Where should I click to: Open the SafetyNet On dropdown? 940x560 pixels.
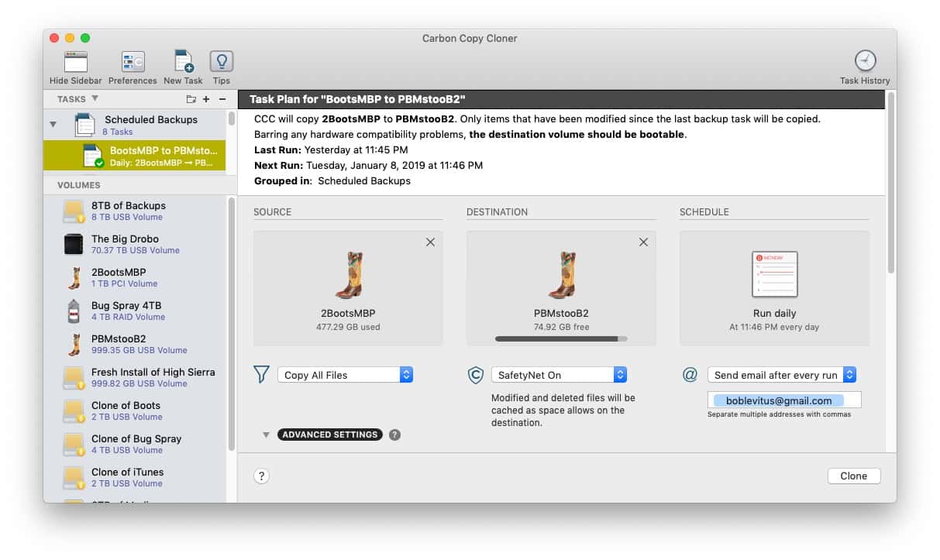click(x=558, y=375)
